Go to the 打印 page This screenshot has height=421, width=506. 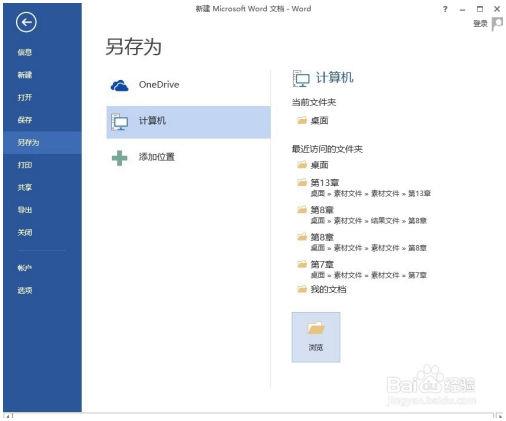click(25, 165)
